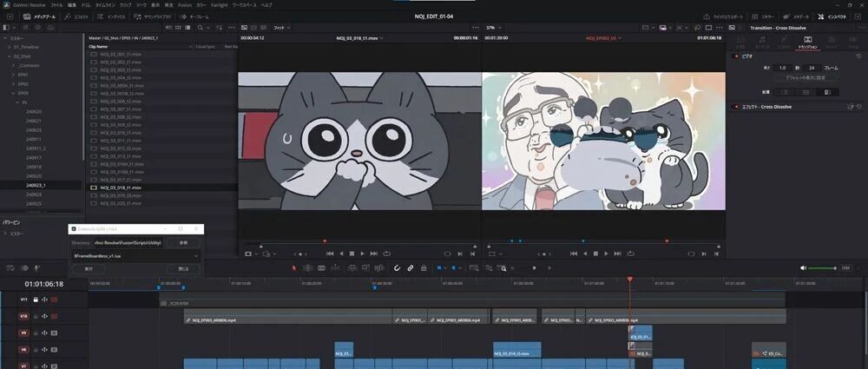
Task: Set transition alignment to last option
Action: (828, 92)
